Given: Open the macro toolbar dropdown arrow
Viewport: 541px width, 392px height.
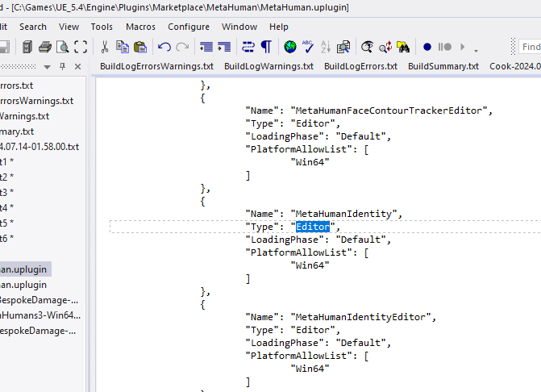Looking at the screenshot, I should pos(476,51).
